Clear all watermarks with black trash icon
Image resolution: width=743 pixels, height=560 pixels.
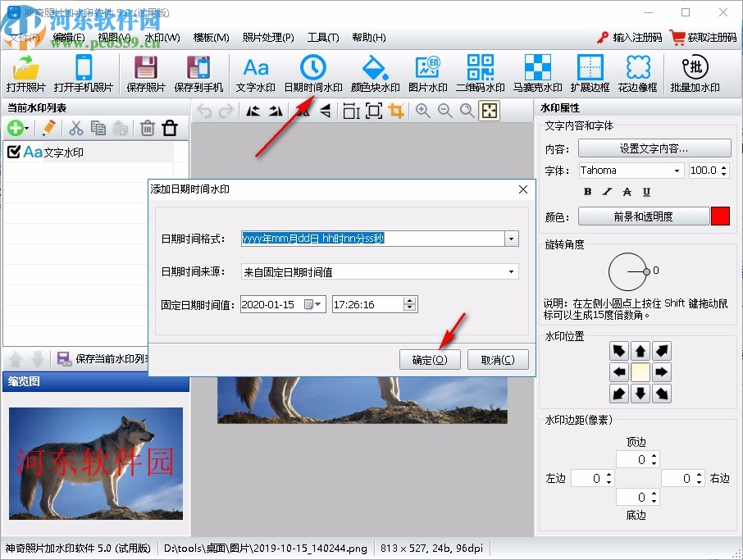[170, 128]
